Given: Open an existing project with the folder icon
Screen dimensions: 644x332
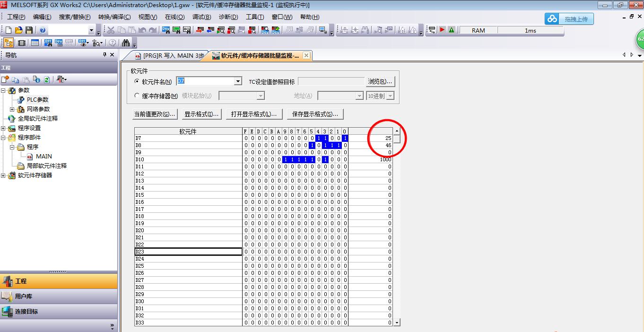Looking at the screenshot, I should [x=19, y=30].
